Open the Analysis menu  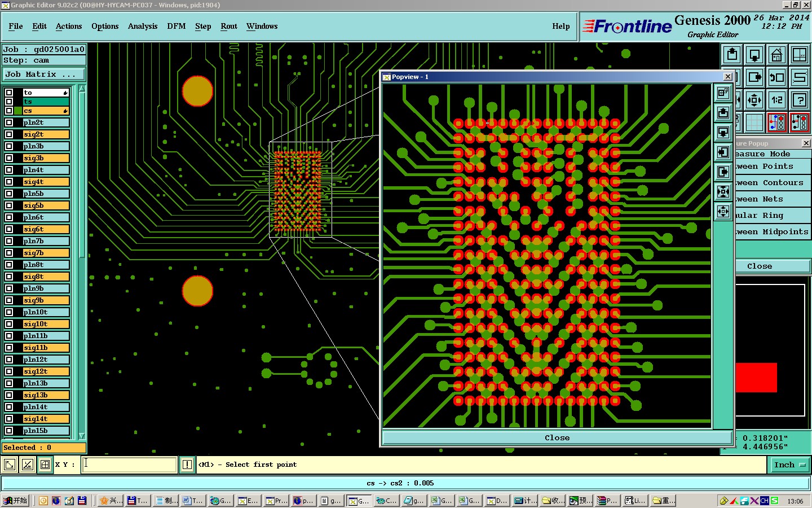(x=143, y=26)
